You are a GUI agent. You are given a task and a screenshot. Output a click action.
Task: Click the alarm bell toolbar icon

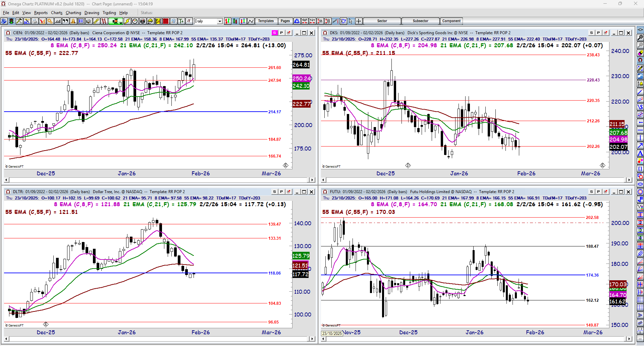click(x=73, y=21)
